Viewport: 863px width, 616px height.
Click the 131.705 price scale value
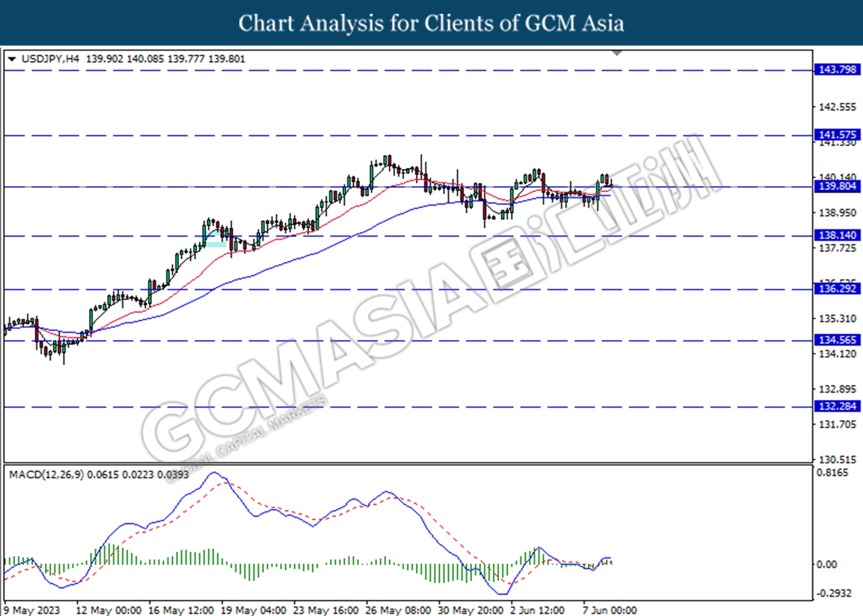pos(838,425)
